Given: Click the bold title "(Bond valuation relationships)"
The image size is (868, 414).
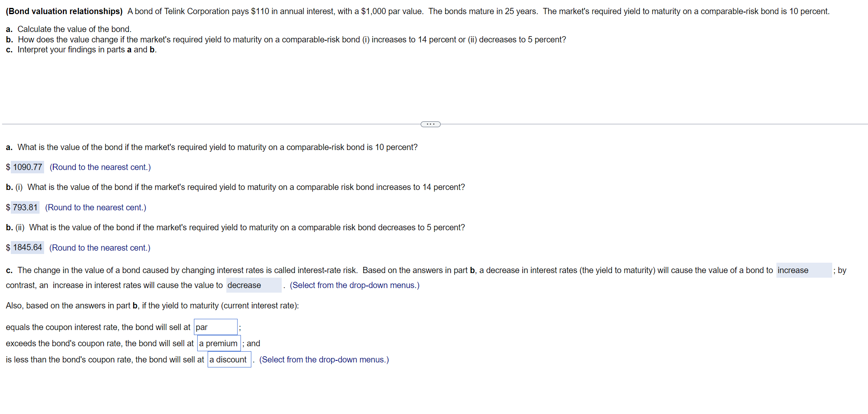Looking at the screenshot, I should [x=63, y=11].
